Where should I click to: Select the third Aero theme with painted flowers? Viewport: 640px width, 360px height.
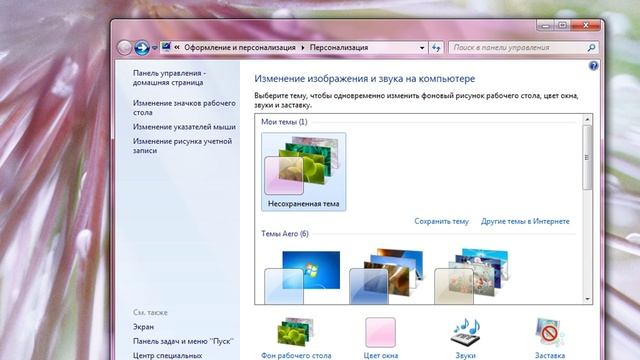[473, 277]
